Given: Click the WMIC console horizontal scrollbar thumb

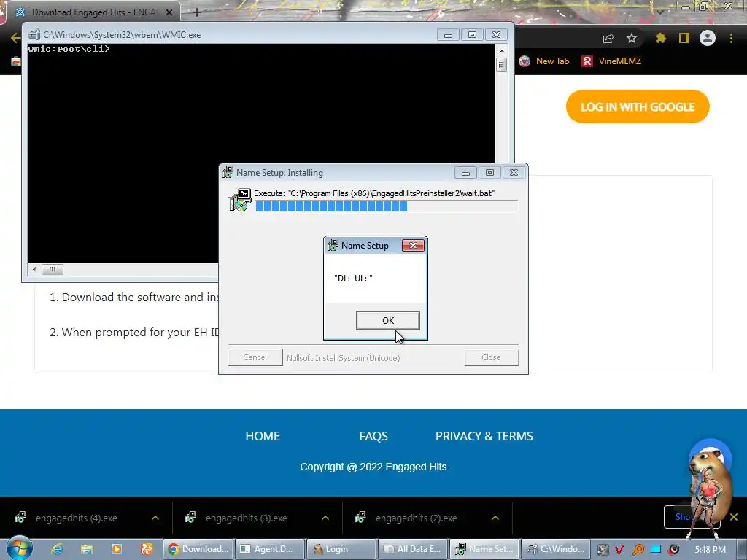Looking at the screenshot, I should [52, 270].
